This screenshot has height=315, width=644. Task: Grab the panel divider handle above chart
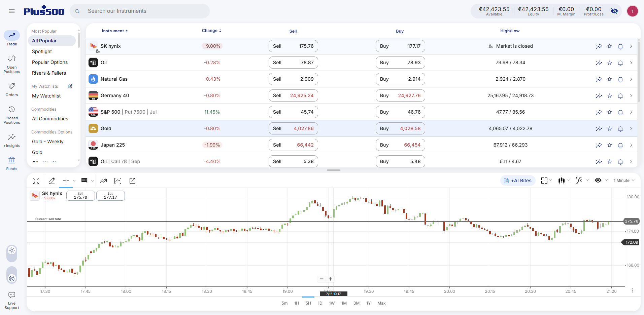tap(334, 170)
